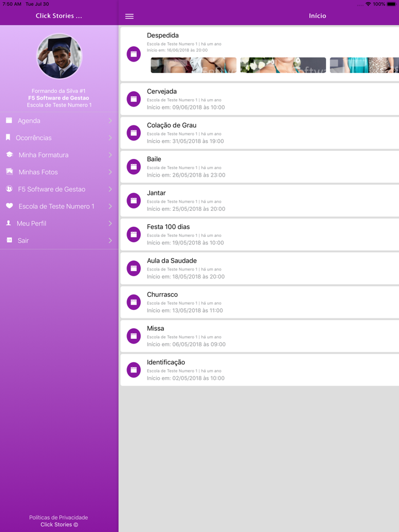Click the Despedida event calendar icon
Image resolution: width=399 pixels, height=532 pixels.
(x=134, y=54)
